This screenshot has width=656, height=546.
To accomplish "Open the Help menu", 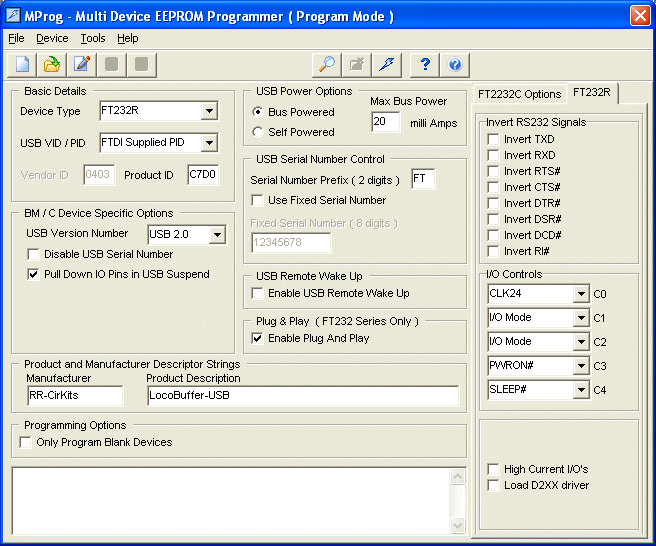I will coord(128,38).
